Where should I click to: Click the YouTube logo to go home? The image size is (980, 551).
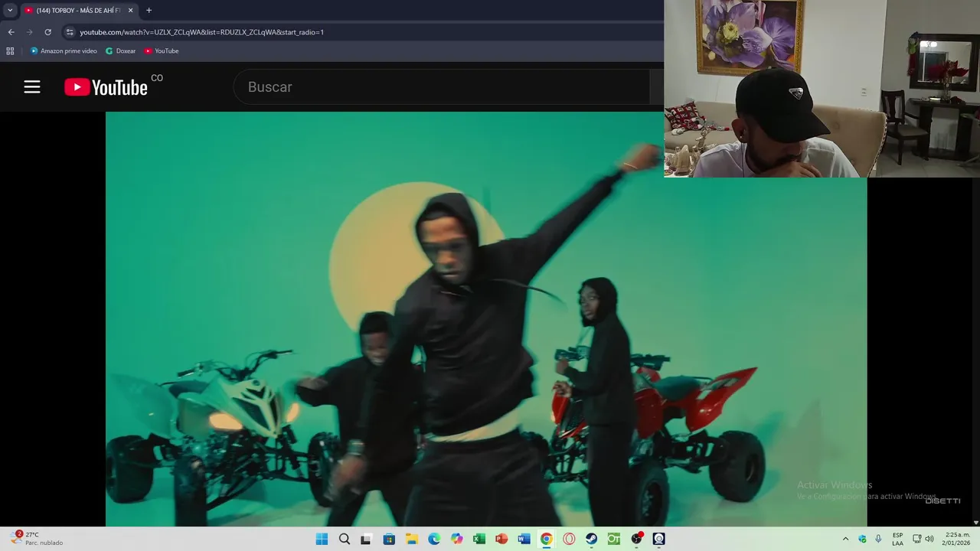(106, 87)
